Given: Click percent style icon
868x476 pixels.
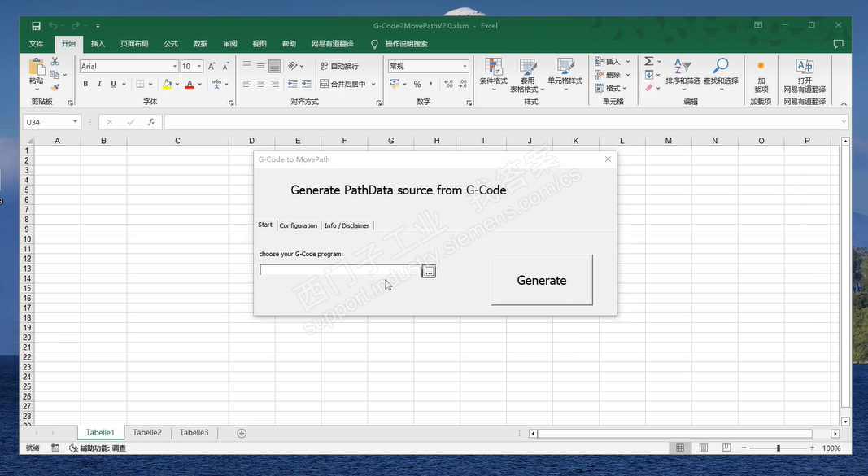Looking at the screenshot, I should coord(417,84).
